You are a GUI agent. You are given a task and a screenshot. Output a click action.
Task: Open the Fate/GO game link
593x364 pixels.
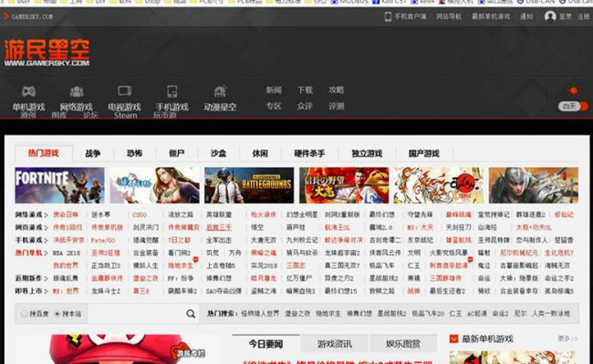coord(103,241)
